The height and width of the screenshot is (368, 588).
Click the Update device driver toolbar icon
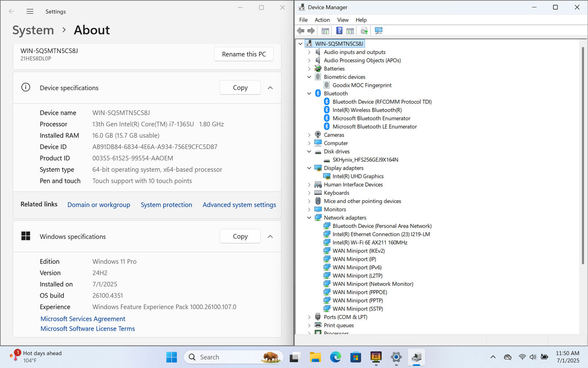tap(364, 31)
